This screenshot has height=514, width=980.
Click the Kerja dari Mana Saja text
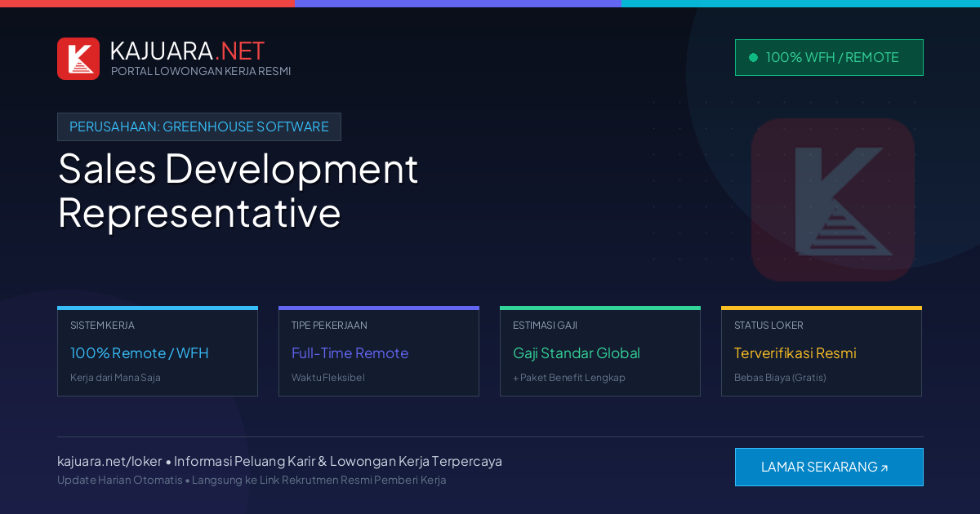(115, 378)
